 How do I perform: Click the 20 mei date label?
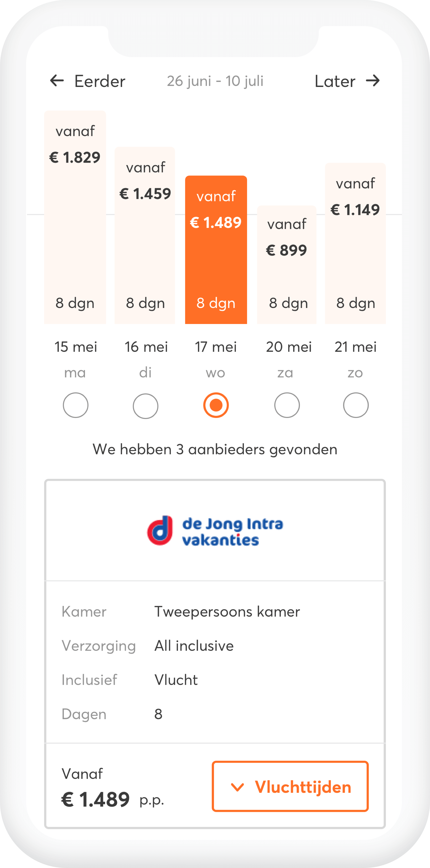289,347
